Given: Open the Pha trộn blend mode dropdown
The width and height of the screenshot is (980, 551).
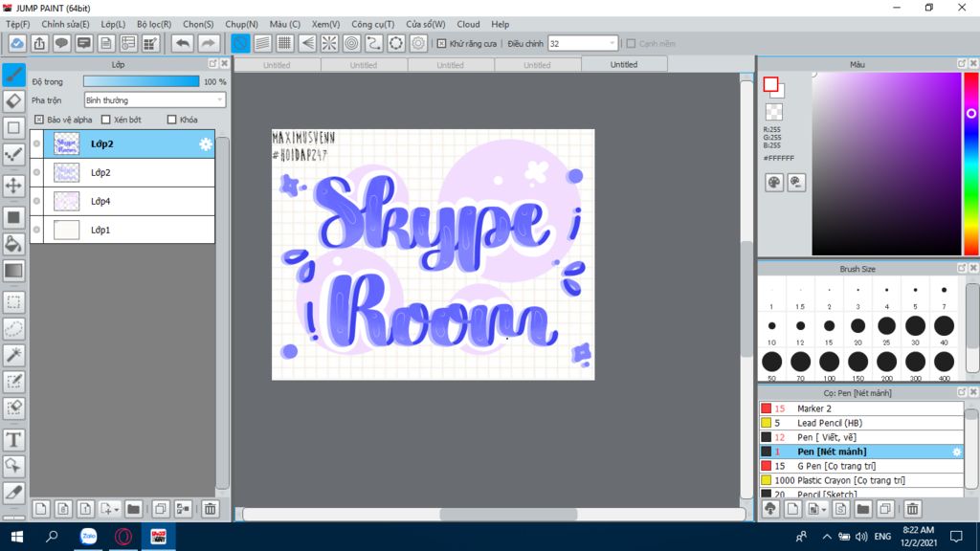Looking at the screenshot, I should tap(154, 99).
